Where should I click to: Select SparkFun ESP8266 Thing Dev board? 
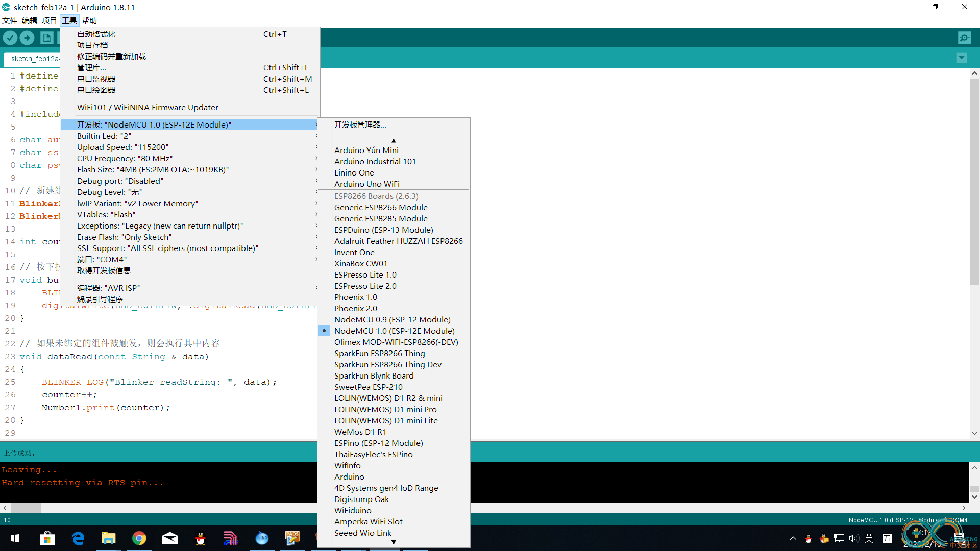[394, 364]
